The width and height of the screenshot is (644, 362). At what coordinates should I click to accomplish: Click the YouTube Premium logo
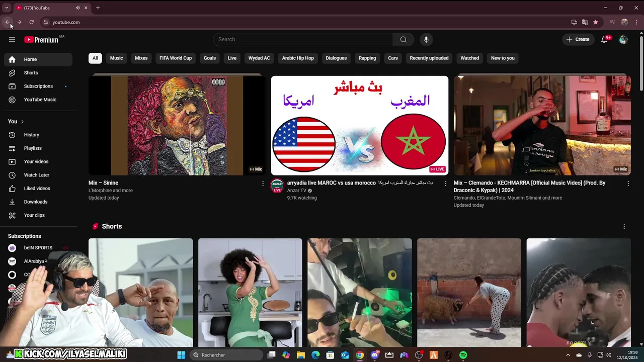[41, 40]
